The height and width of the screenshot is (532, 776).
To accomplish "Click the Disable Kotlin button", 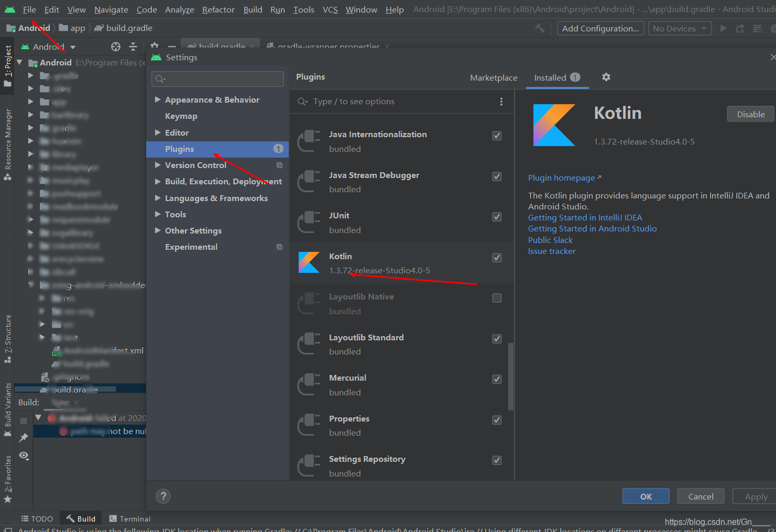I will tap(750, 114).
